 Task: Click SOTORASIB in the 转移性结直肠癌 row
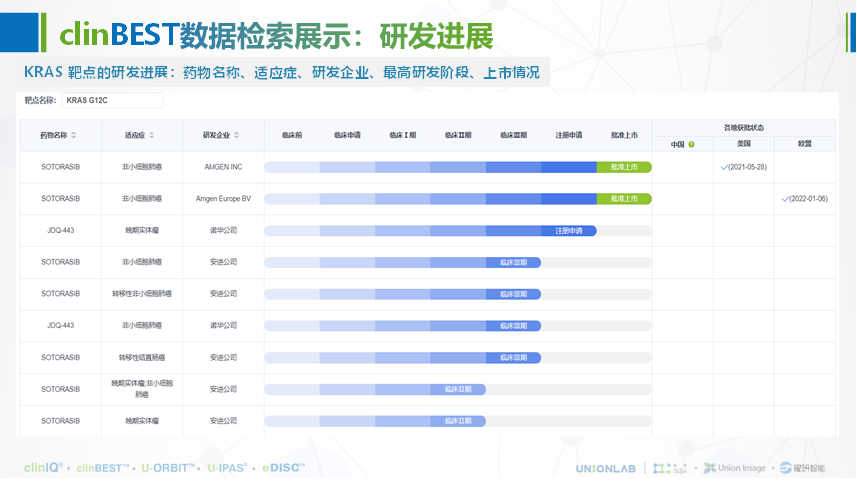click(x=61, y=358)
